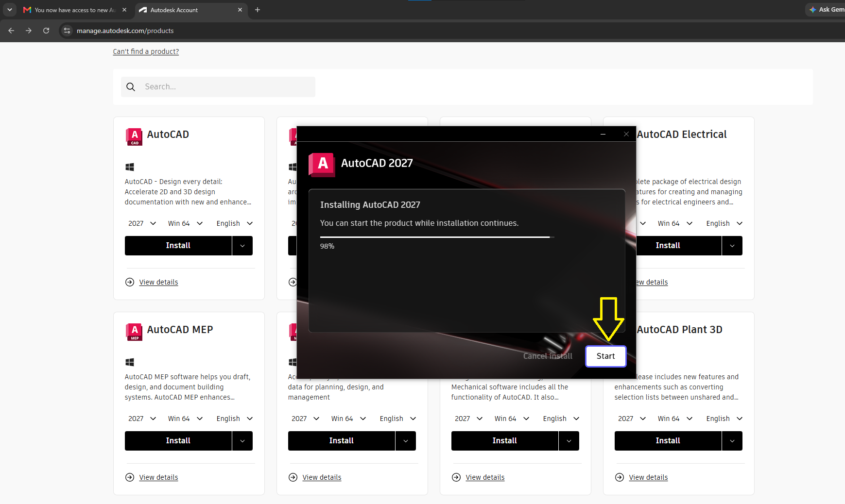Viewport: 845px width, 504px height.
Task: Click the site information icon in address bar
Action: (x=67, y=31)
